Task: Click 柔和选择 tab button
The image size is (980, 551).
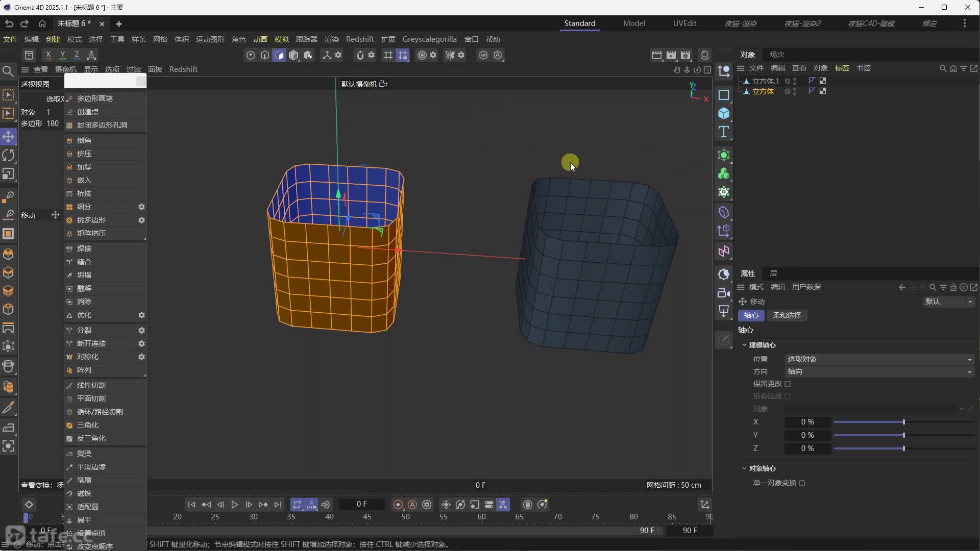Action: click(787, 315)
